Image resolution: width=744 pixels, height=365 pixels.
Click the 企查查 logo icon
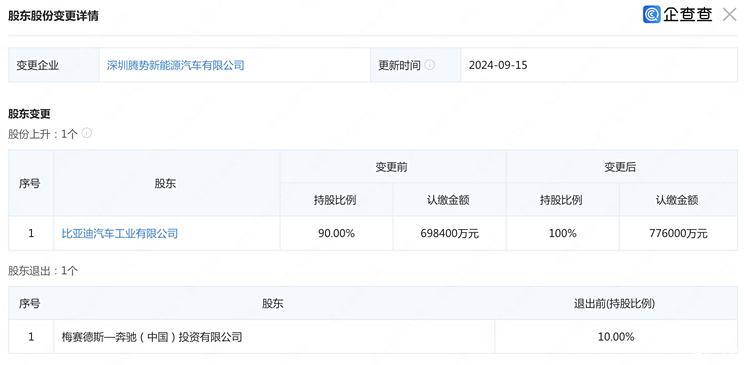click(x=651, y=14)
